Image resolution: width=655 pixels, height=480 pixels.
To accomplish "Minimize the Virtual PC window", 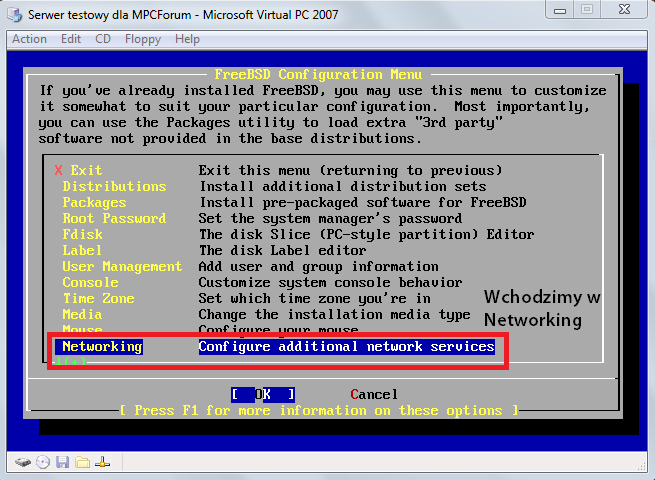I will coord(560,10).
